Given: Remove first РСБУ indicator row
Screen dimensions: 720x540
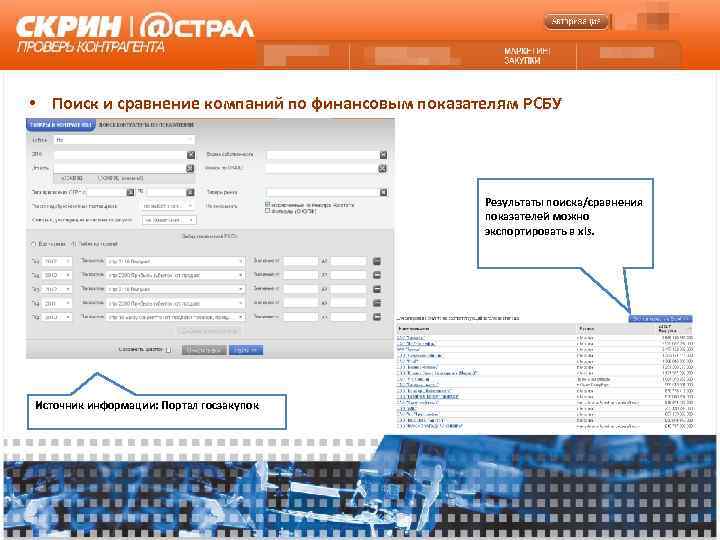Looking at the screenshot, I should 377,261.
